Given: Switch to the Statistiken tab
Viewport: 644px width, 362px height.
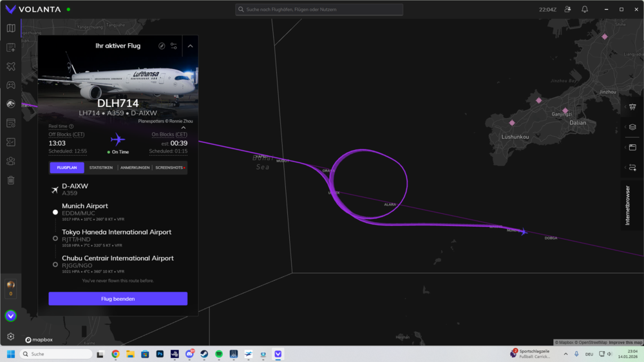Looking at the screenshot, I should point(101,167).
